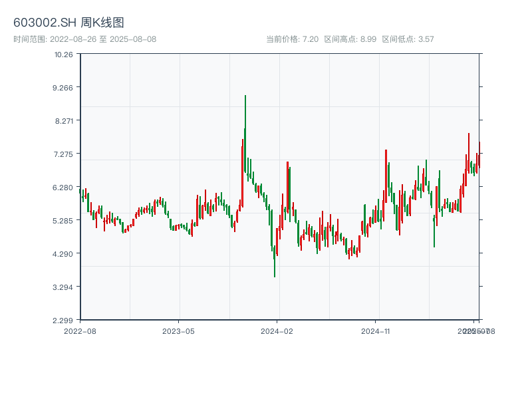Click the lowest green candle at the 3.57 low
The width and height of the screenshot is (532, 399).
coord(275,261)
